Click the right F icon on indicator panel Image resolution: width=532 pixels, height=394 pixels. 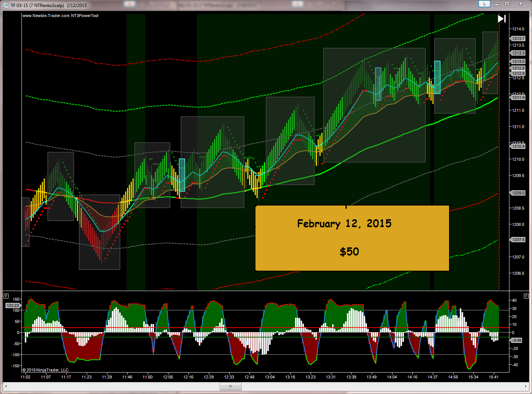pos(526,296)
